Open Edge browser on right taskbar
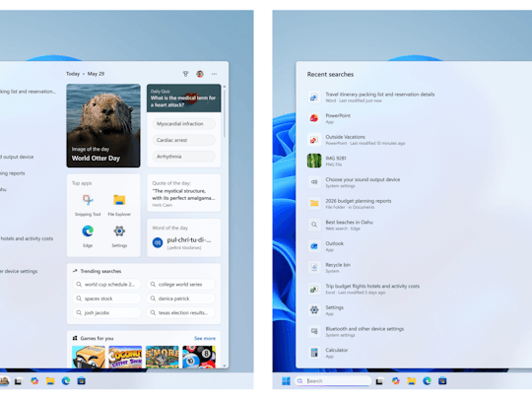 coord(427,381)
